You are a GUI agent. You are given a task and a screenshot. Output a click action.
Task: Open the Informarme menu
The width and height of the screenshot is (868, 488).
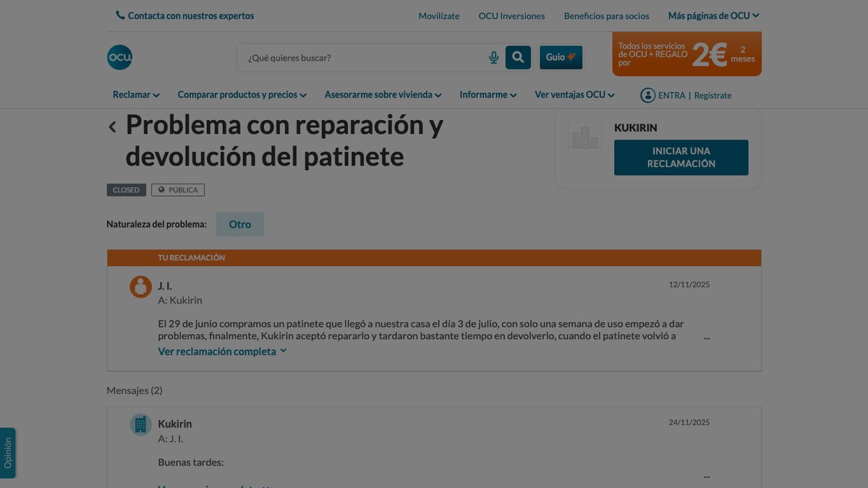(488, 95)
